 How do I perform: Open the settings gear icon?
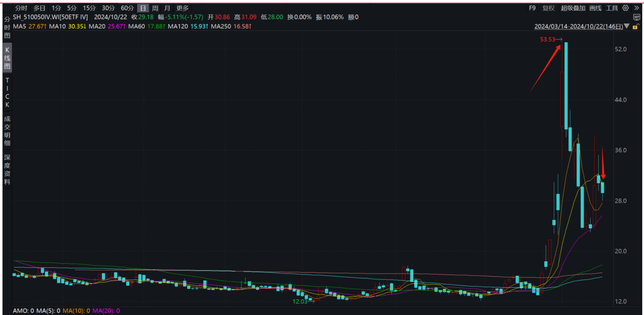[x=626, y=8]
